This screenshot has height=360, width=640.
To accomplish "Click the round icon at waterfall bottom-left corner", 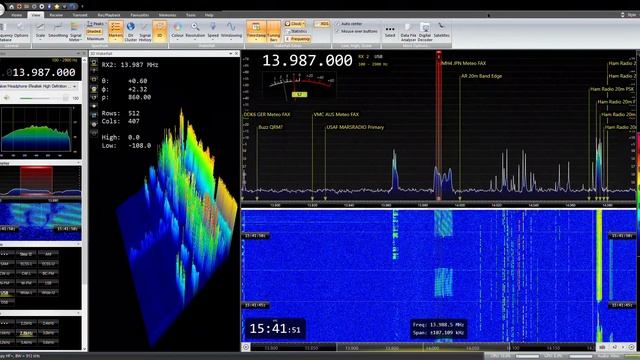I will pos(246,347).
